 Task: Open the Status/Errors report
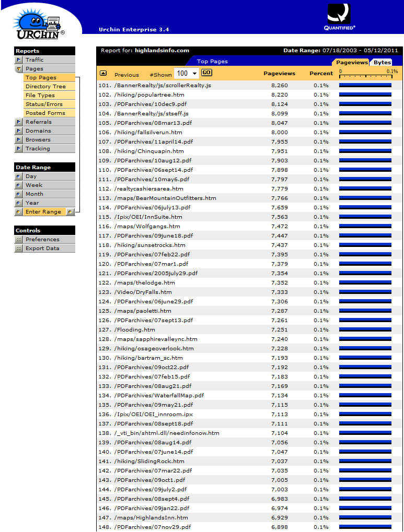click(x=49, y=104)
